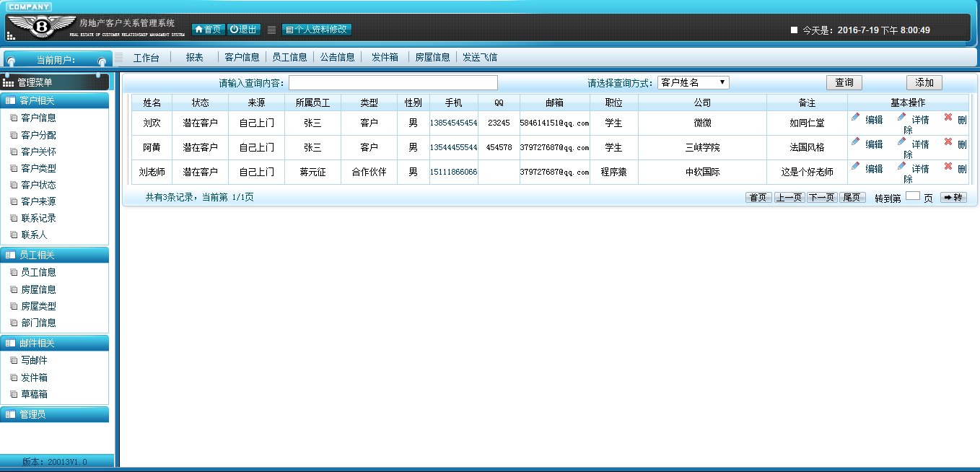980x472 pixels.
Task: Click red delete X for 刘老师
Action: tap(948, 166)
